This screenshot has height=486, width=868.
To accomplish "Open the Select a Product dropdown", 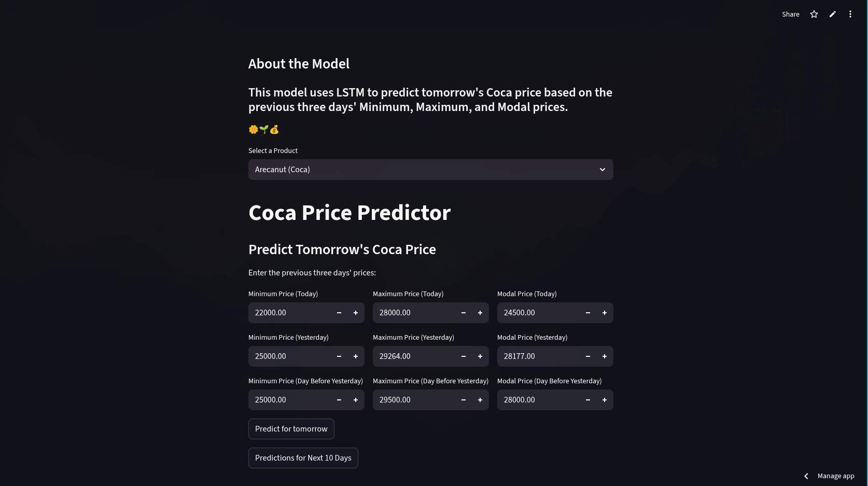I will tap(430, 170).
